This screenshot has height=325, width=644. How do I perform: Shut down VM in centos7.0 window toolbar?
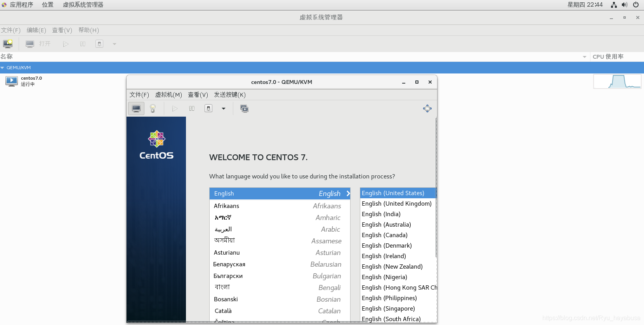pyautogui.click(x=208, y=108)
